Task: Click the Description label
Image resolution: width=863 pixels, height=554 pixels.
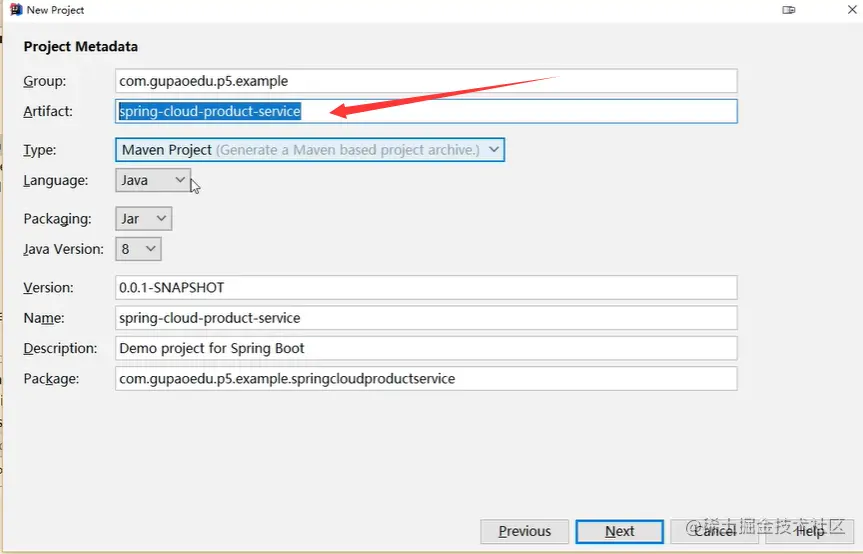Action: click(x=60, y=348)
